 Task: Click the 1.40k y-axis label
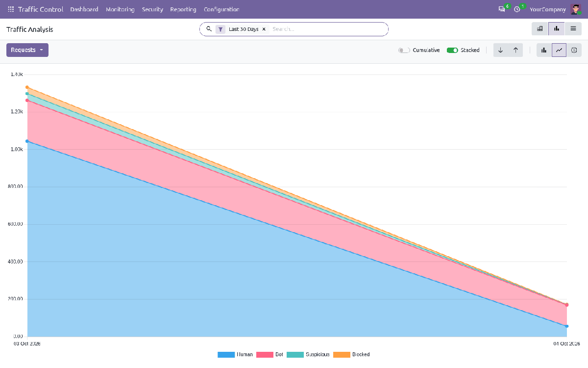[17, 75]
